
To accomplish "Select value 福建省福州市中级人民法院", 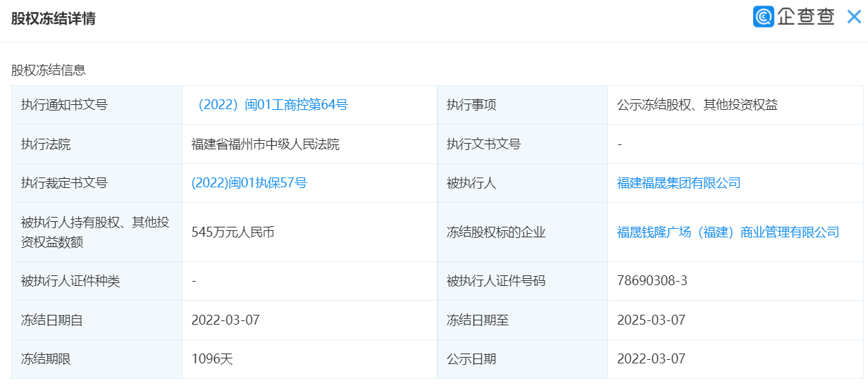I will click(x=266, y=144).
